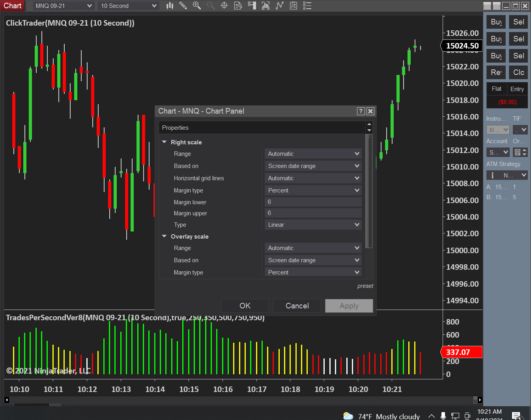
Task: Open the pencil Drawing Tools menu
Action: click(183, 6)
